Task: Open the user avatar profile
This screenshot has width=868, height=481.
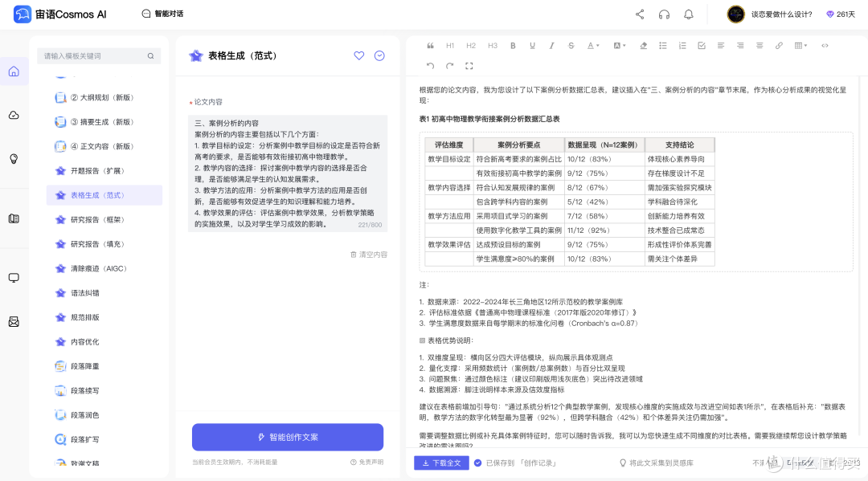Action: (x=735, y=14)
